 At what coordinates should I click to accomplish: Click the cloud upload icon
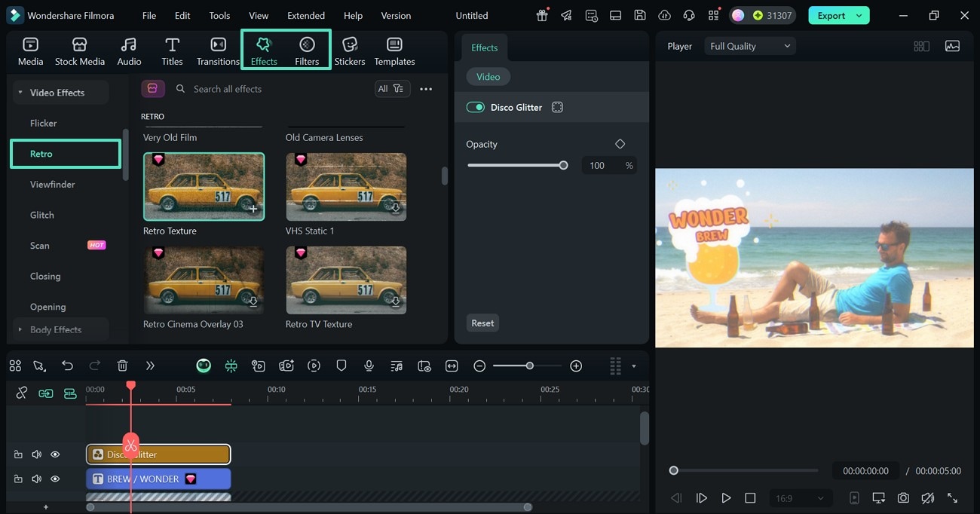click(664, 15)
